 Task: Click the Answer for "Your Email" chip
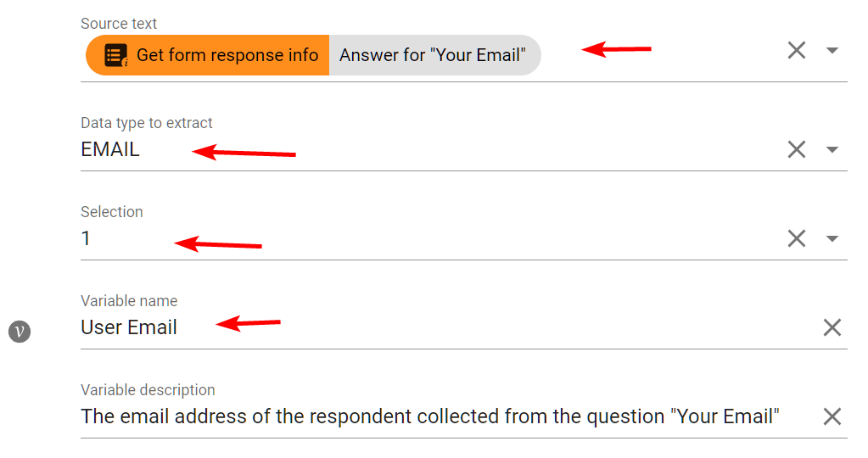[x=433, y=56]
